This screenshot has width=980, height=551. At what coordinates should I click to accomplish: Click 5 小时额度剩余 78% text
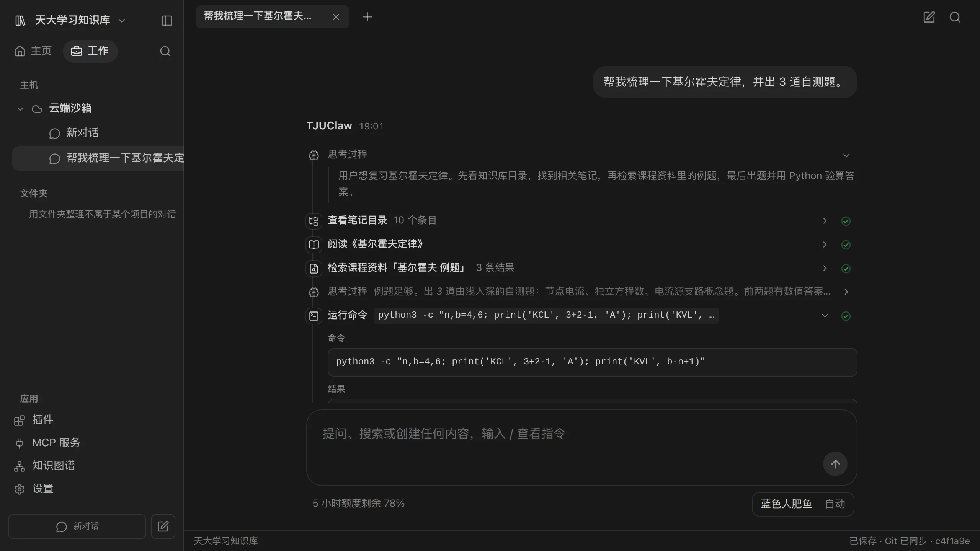(358, 503)
